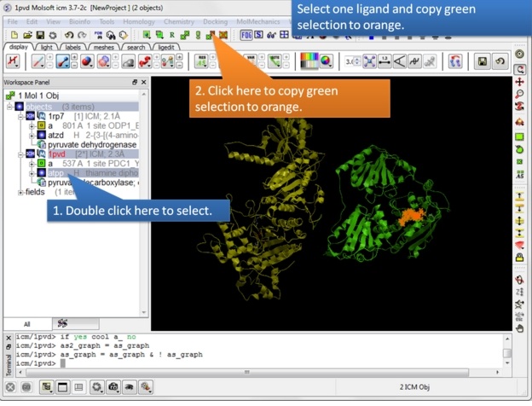Click the wireframe display toggle in display tab
532x406 pixels.
tap(38, 61)
